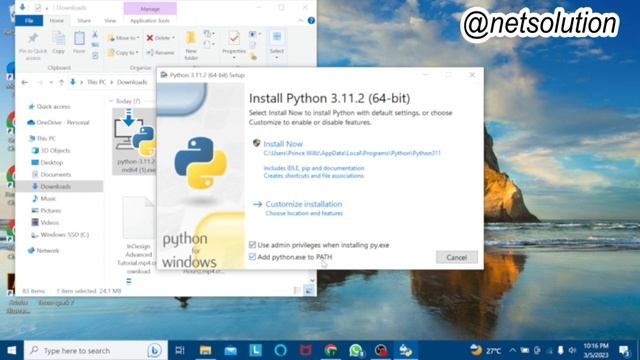
Task: Switch to the Home ribbon tab
Action: 57,20
